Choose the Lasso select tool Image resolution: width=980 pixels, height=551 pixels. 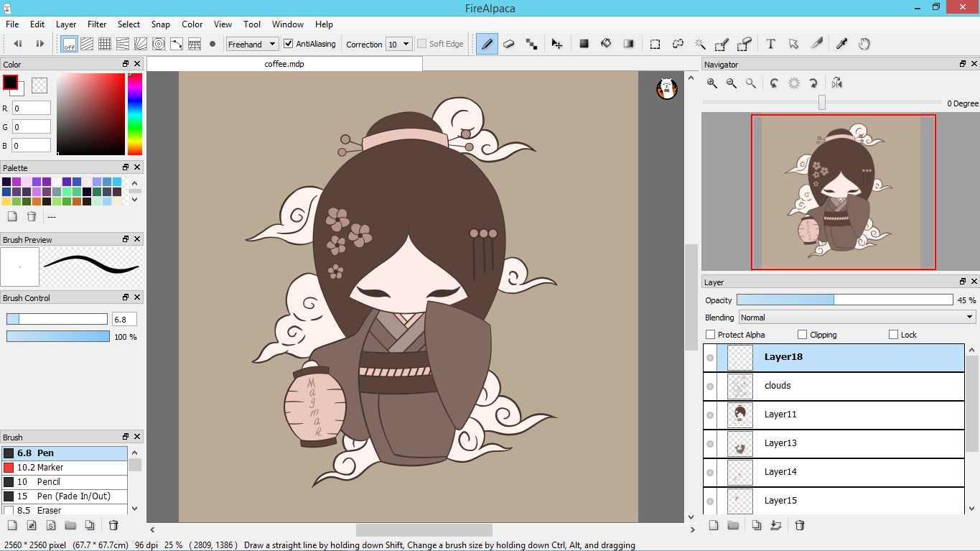click(678, 44)
